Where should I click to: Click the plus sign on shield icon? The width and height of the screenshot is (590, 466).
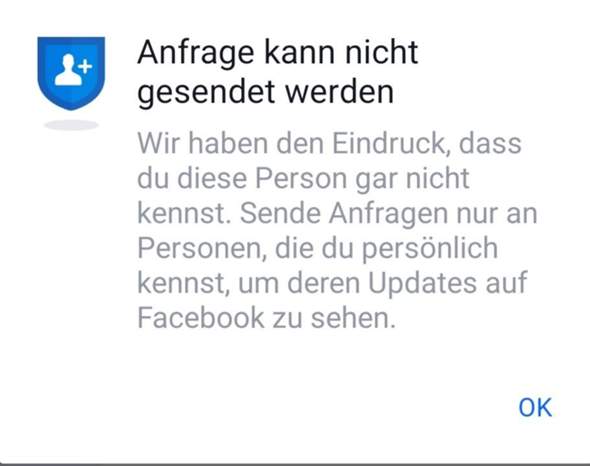click(x=85, y=66)
